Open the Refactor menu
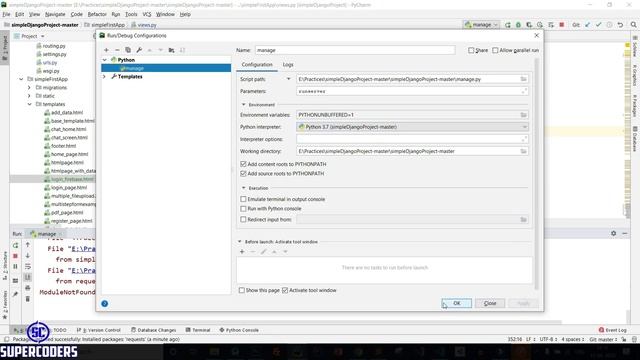Screen dimensions: 640x360 point(97,14)
